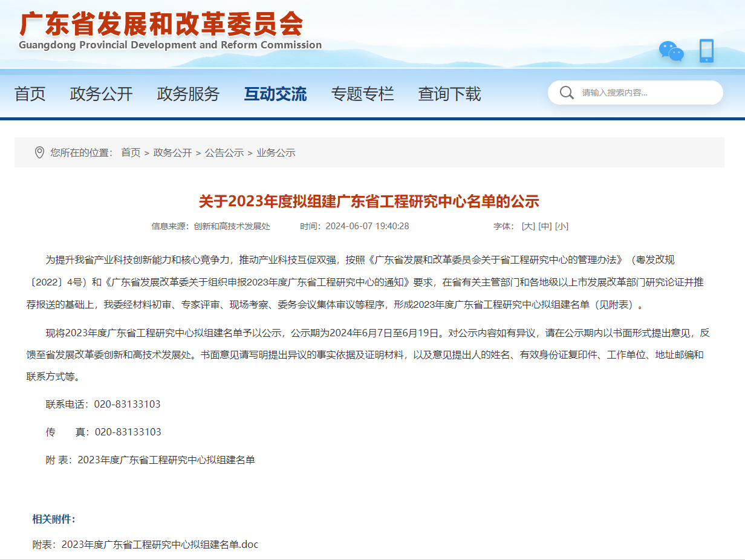Screen dimensions: 745x560
Task: Go to 公告公示 breadcrumb link
Action: [224, 152]
